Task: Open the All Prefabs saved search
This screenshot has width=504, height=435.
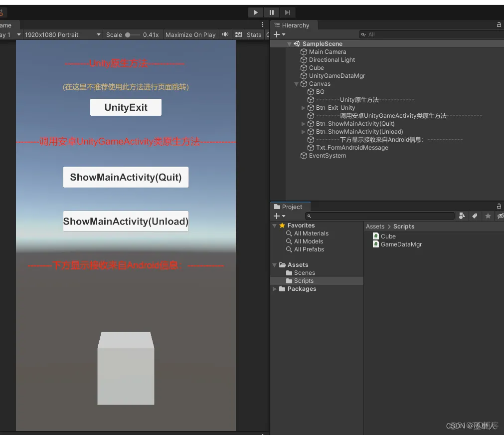Action: click(309, 249)
